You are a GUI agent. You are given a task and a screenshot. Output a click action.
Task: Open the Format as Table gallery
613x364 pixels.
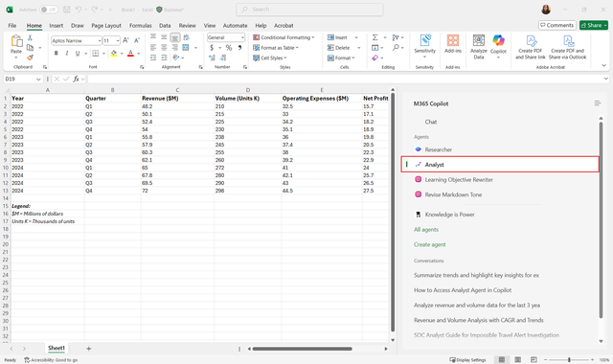tap(276, 48)
